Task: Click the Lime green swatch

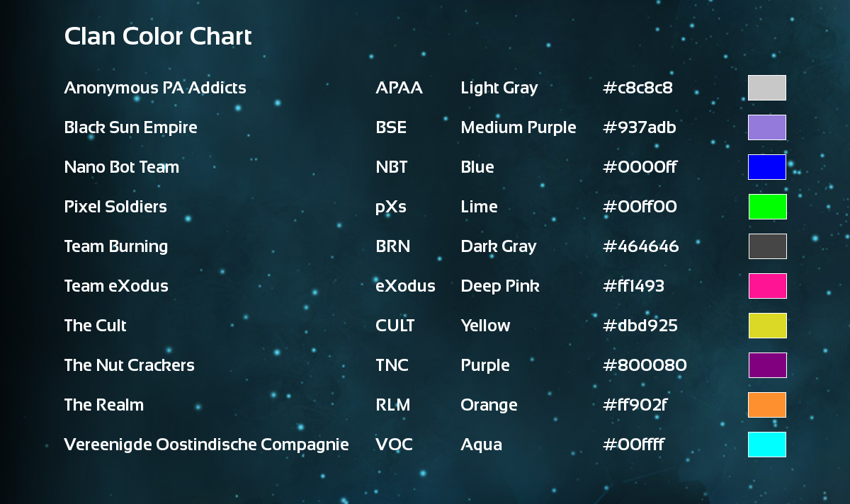Action: (767, 207)
